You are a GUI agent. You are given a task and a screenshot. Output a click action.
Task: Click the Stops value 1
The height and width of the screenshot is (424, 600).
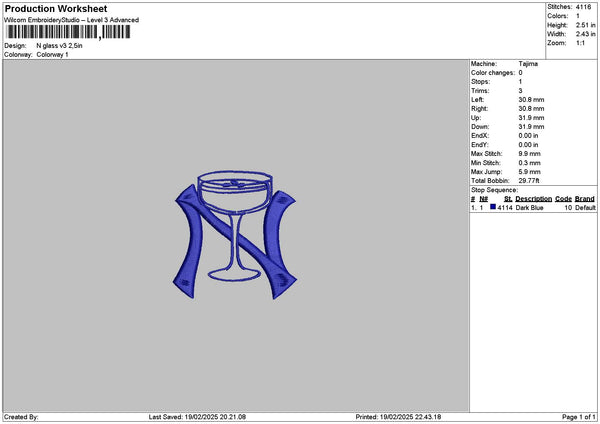(x=520, y=82)
